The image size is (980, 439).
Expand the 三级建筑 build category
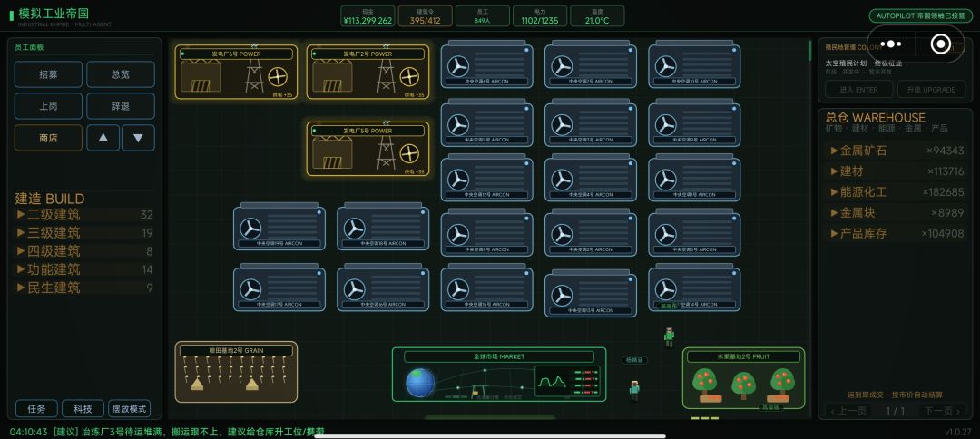[84, 233]
